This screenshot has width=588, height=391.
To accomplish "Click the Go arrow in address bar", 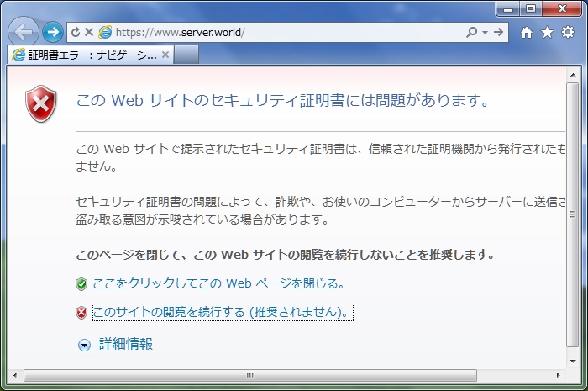I will click(x=498, y=32).
